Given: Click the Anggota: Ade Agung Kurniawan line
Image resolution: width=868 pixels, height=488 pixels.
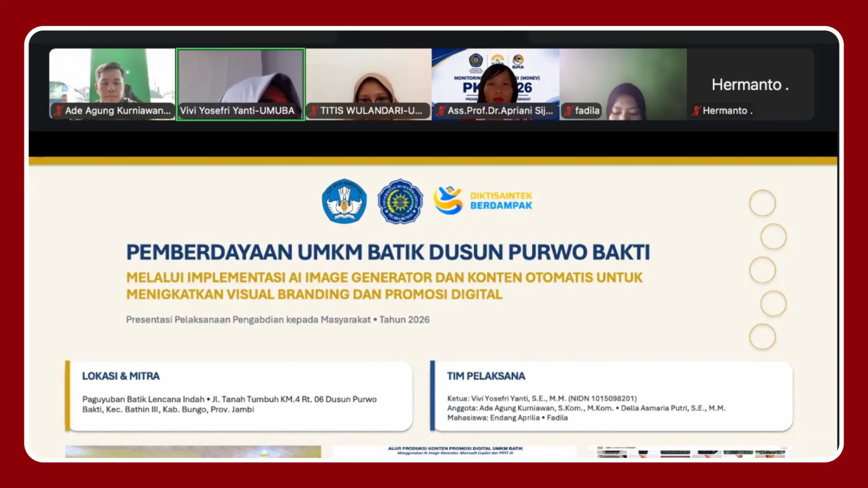Looking at the screenshot, I should pos(586,408).
